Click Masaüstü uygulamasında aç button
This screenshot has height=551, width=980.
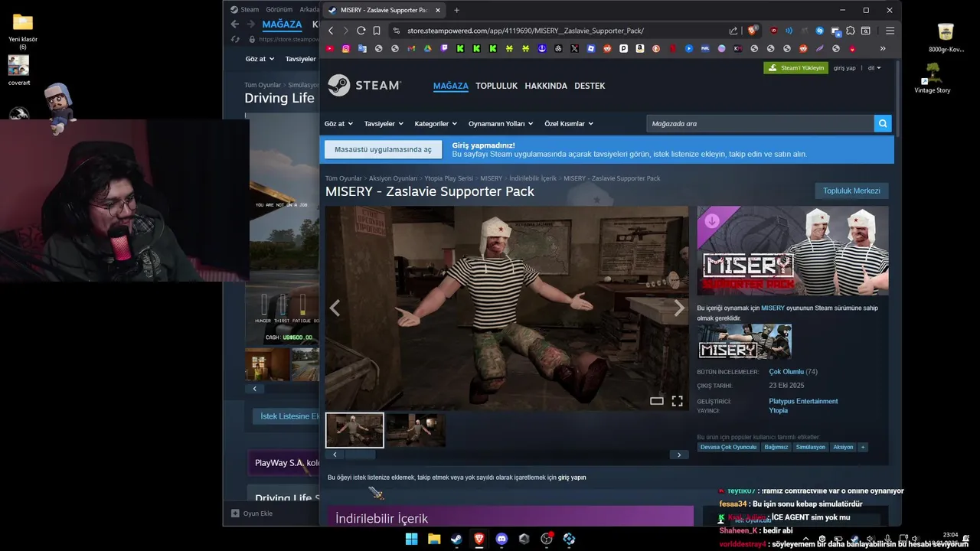pos(383,149)
